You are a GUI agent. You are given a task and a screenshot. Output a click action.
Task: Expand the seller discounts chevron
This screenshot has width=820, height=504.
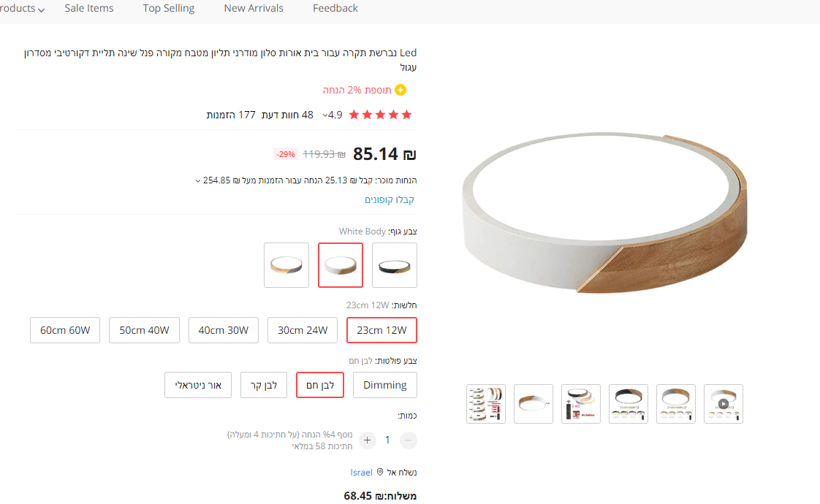(197, 180)
